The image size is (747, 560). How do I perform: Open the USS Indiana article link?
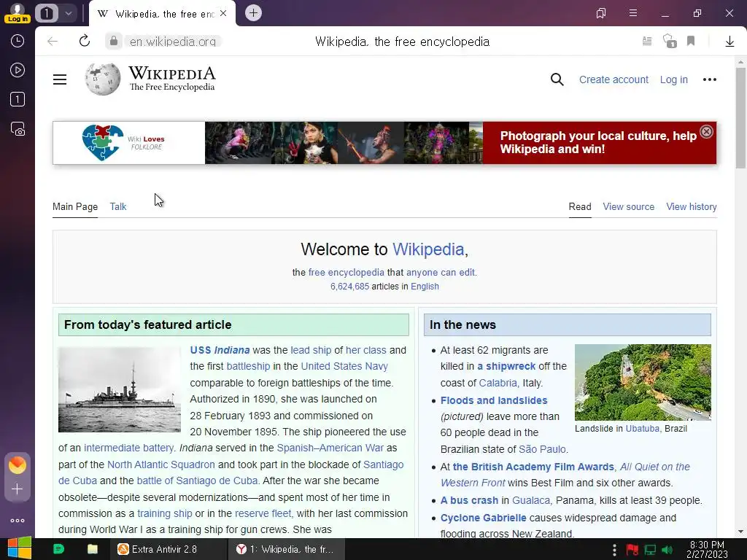pyautogui.click(x=220, y=350)
